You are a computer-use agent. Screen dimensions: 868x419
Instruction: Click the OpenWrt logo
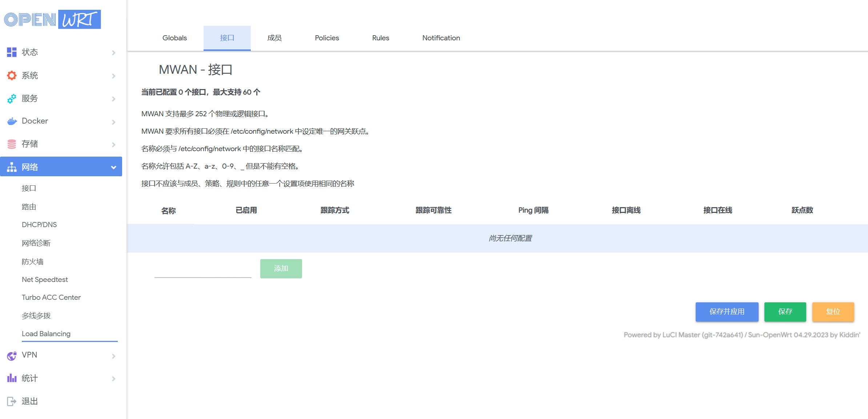(52, 20)
